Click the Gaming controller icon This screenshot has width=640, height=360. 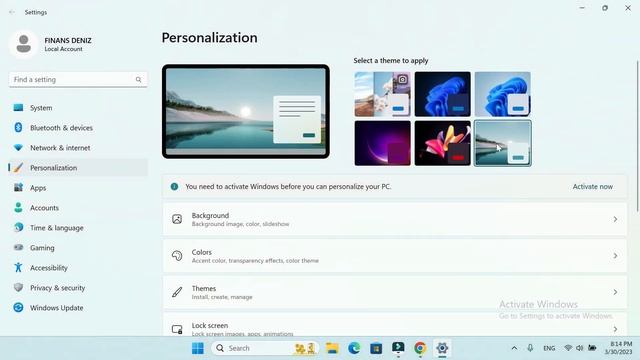pos(18,247)
